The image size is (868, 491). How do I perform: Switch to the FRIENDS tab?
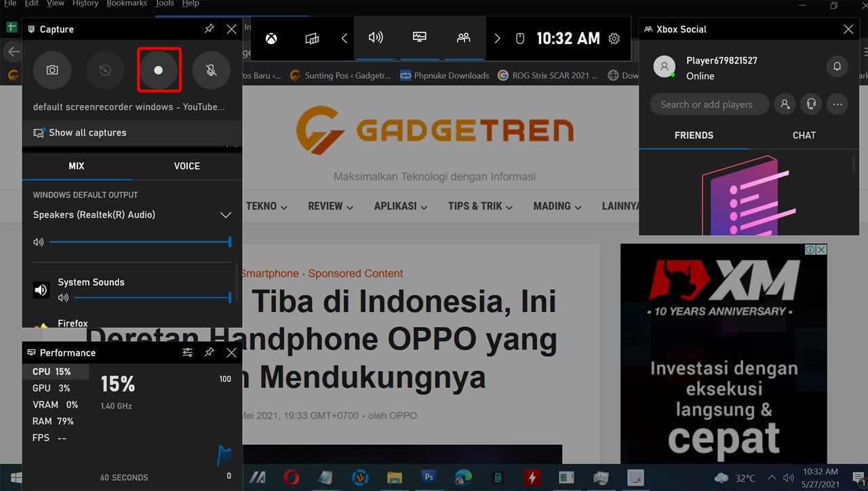pos(694,136)
